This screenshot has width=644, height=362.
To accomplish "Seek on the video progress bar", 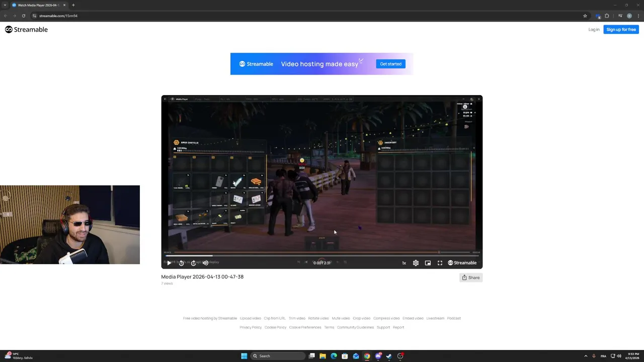I will click(x=322, y=255).
